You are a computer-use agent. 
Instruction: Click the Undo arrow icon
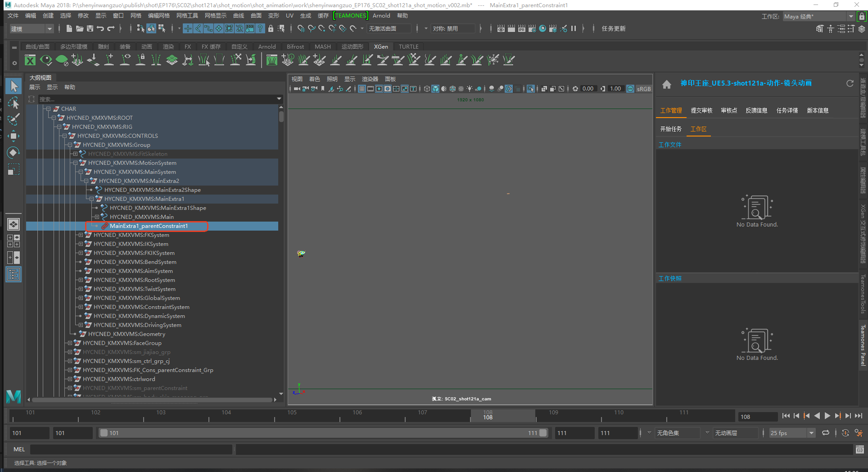[x=100, y=28]
